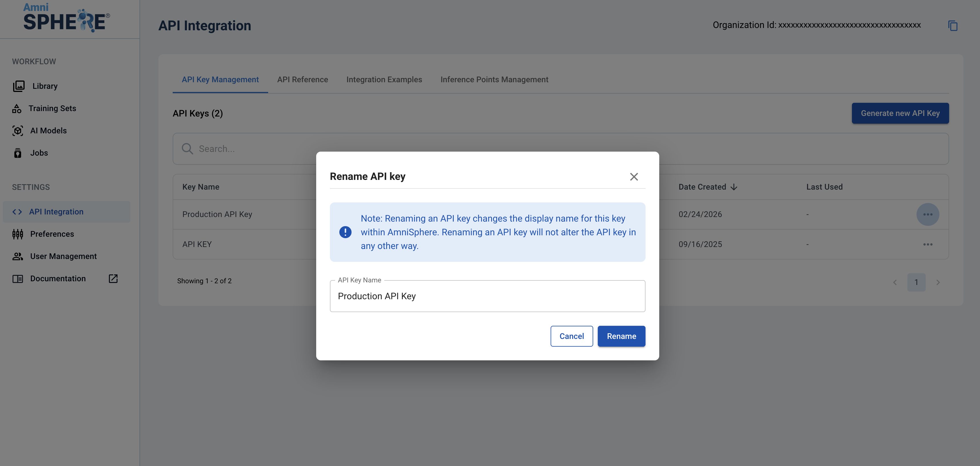This screenshot has width=980, height=466.
Task: Open Library from the sidebar icon
Action: coord(19,86)
